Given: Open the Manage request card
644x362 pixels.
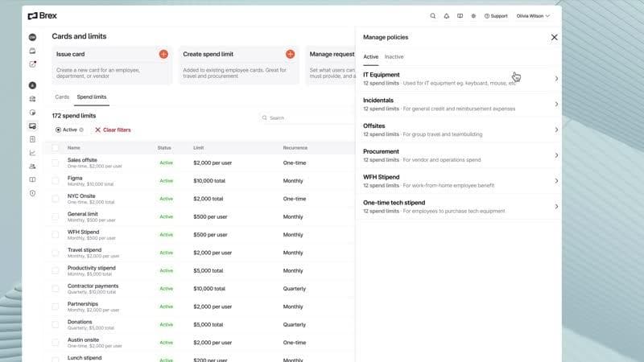Looking at the screenshot, I should click(x=331, y=65).
